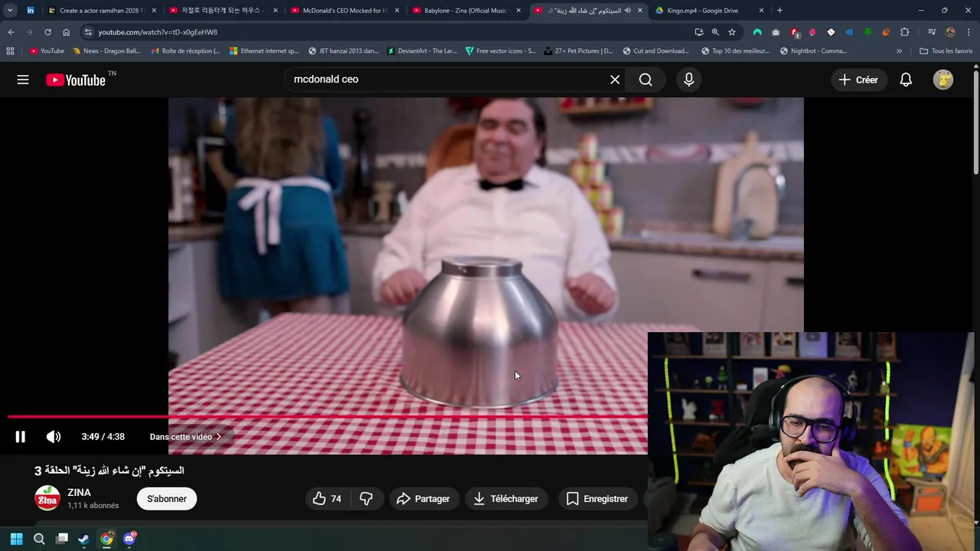Open Discord from the taskbar
This screenshot has height=551, width=980.
tap(129, 539)
